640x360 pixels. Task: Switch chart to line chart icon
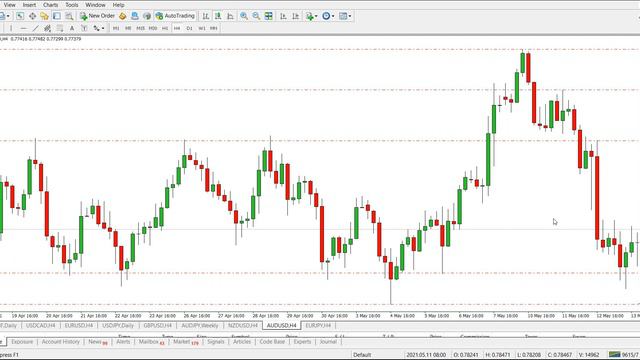230,16
